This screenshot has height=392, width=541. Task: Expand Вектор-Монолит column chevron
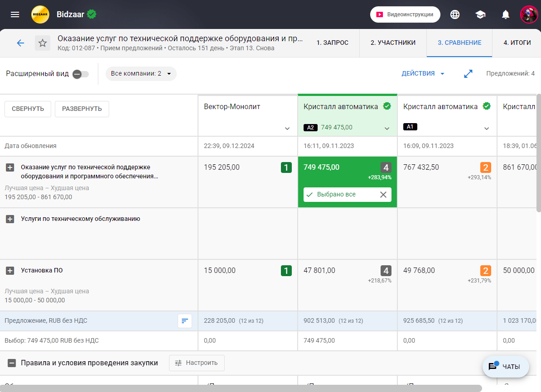click(287, 129)
